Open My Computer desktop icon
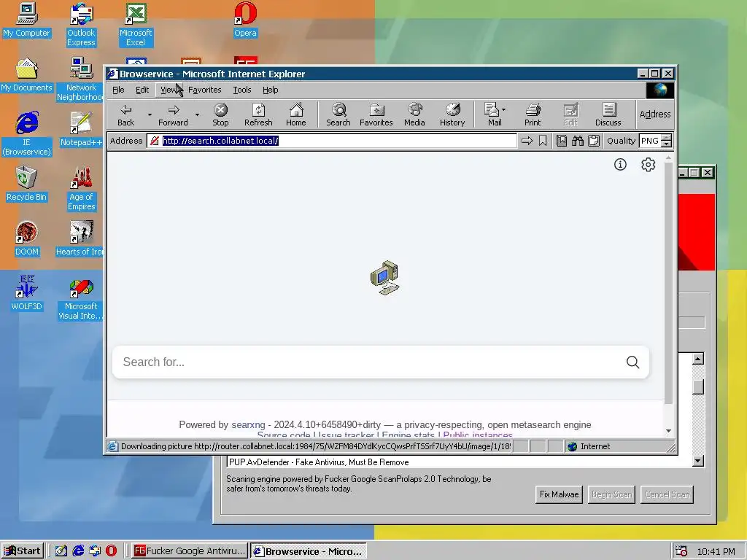 (27, 20)
